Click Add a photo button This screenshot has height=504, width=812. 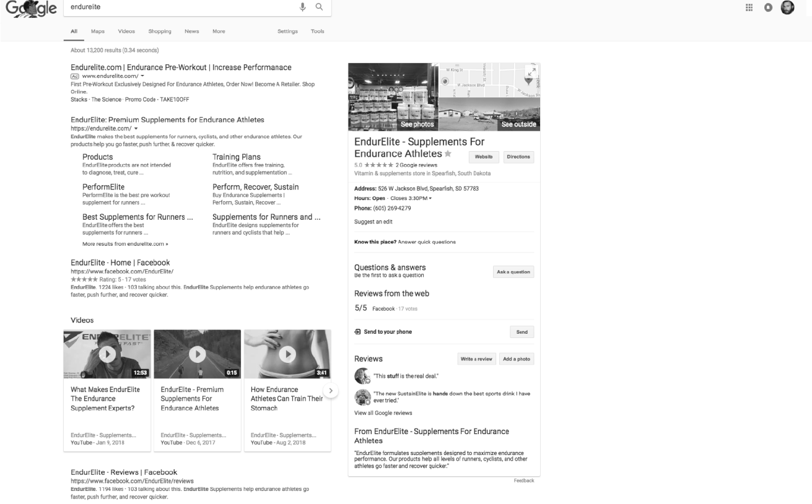(x=517, y=359)
